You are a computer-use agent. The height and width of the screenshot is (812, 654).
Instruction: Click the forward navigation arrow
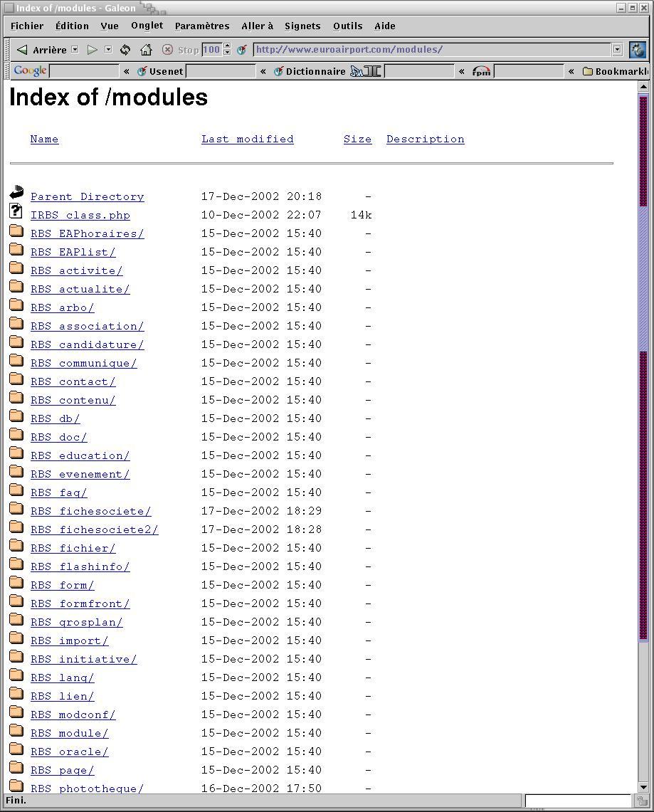(92, 50)
